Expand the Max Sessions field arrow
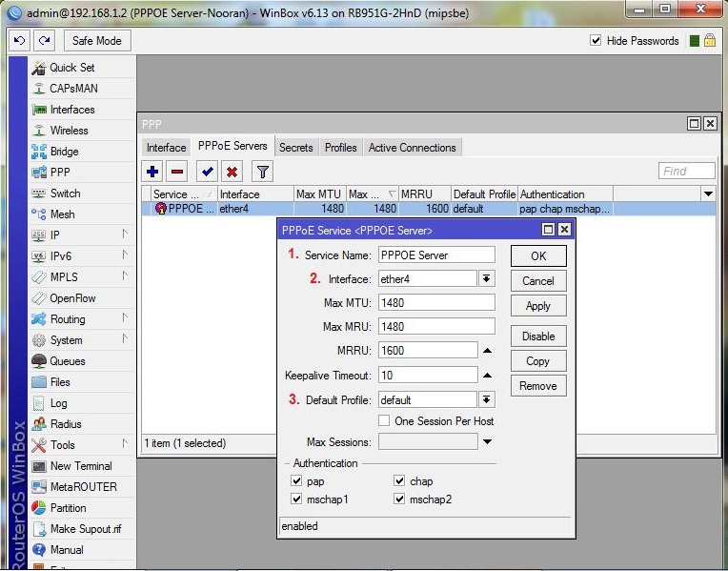The image size is (728, 571). pos(487,441)
